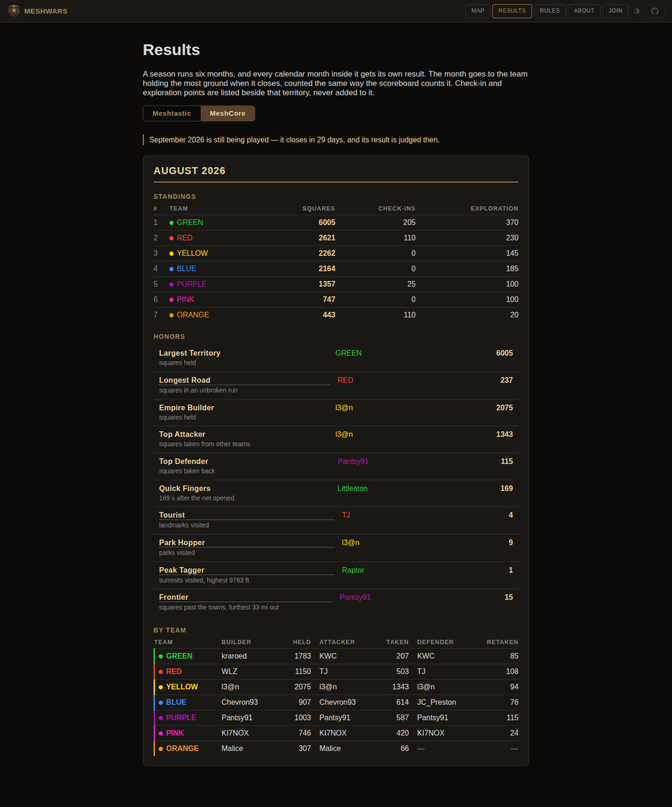Click the Longest Road honor title

coord(185,380)
